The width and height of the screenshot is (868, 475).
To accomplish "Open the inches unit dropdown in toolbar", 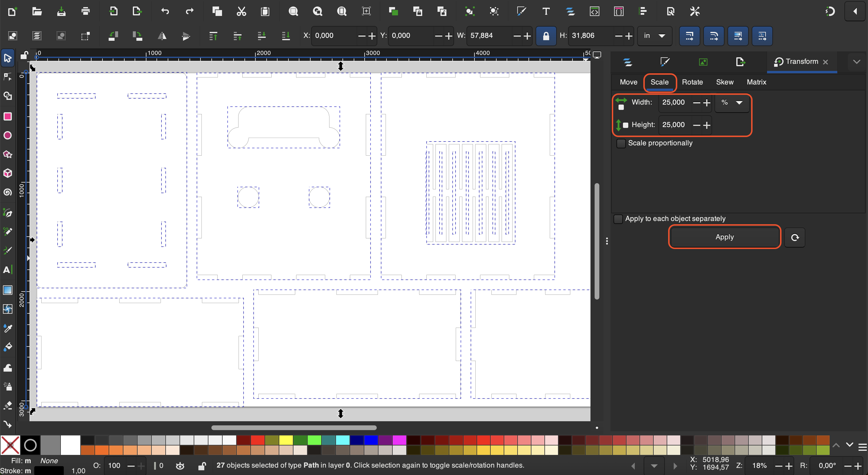I will (654, 36).
